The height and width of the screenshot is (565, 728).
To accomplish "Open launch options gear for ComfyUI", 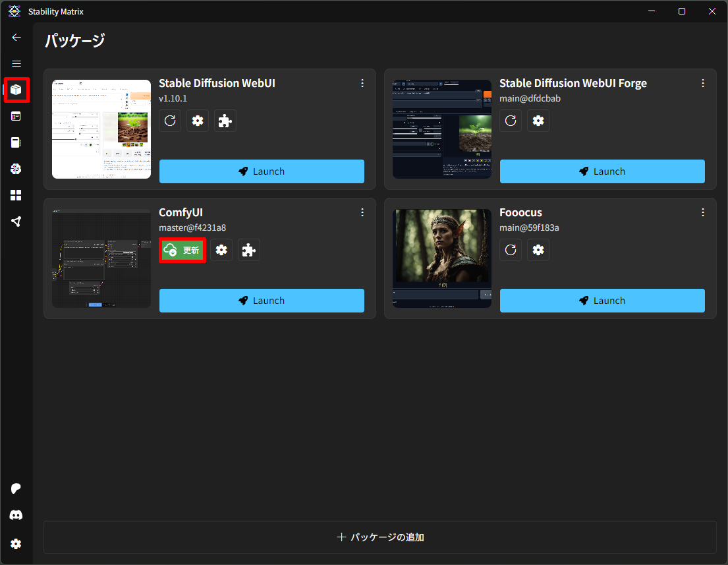I will pos(221,250).
